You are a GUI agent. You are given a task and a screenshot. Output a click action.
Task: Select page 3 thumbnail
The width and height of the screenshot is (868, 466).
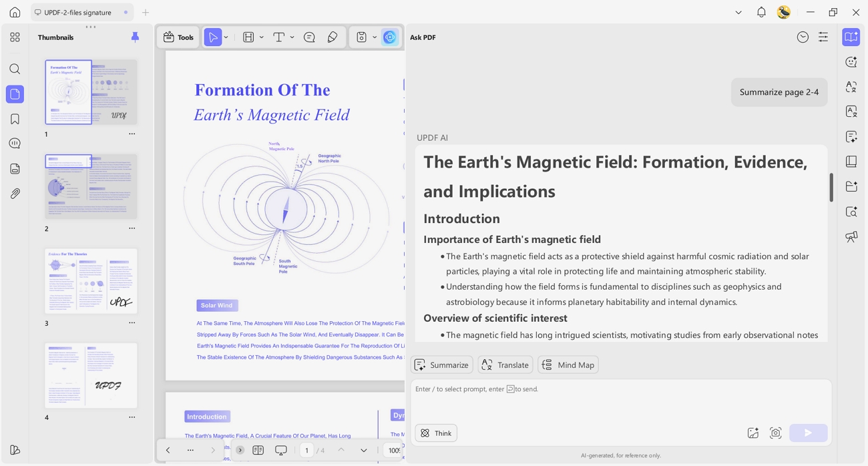[x=91, y=281]
